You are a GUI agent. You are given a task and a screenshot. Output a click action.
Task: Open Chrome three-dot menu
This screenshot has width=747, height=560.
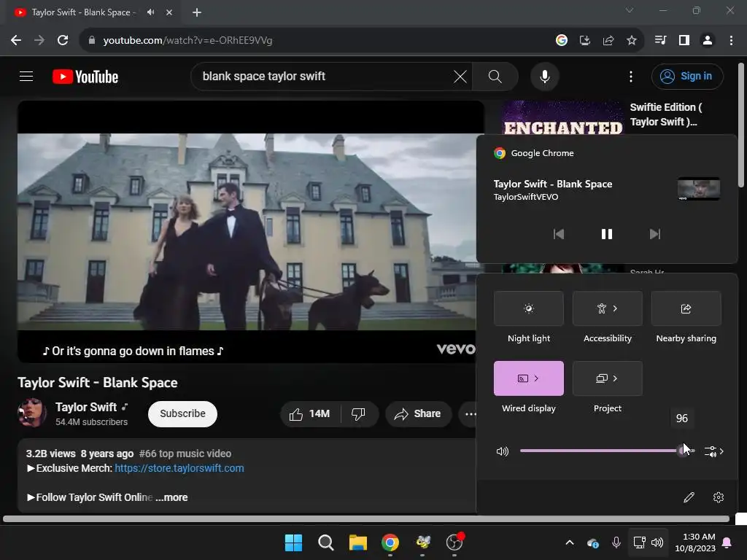coord(731,41)
